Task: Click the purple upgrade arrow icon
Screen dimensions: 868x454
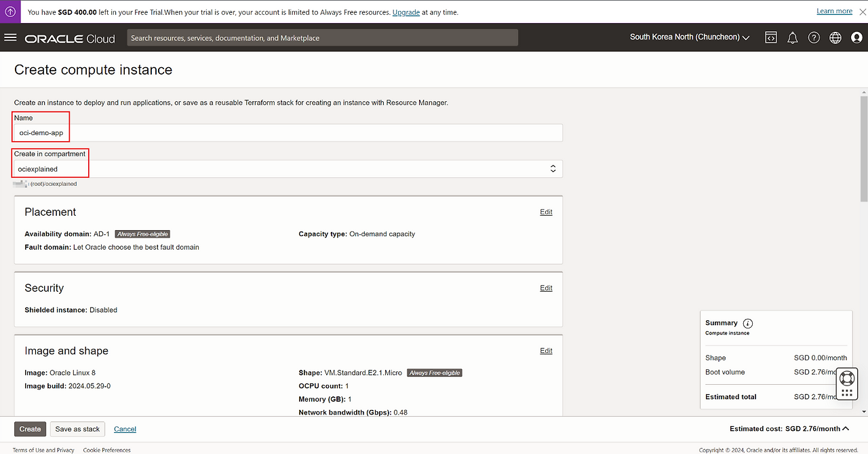Action: click(10, 12)
